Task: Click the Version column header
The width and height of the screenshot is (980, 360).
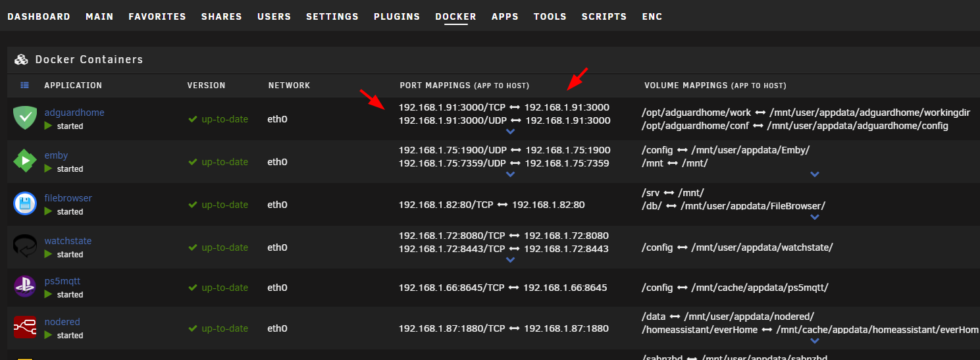Action: (206, 86)
